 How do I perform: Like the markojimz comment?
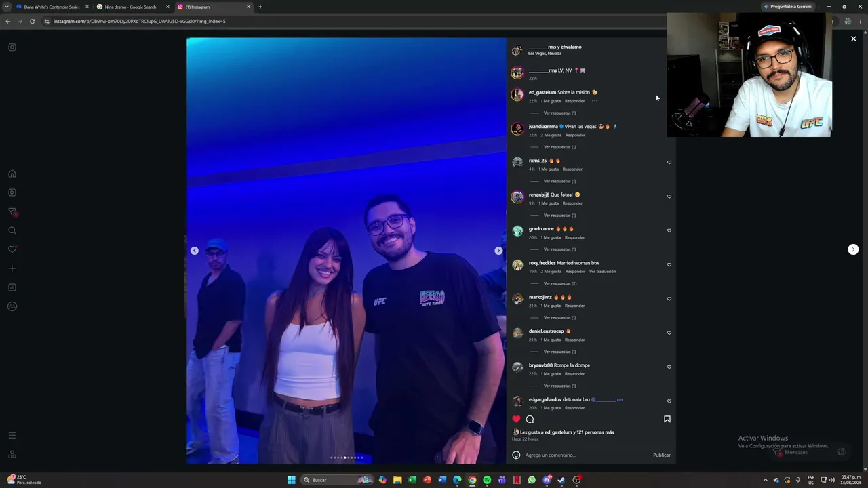coord(669,299)
